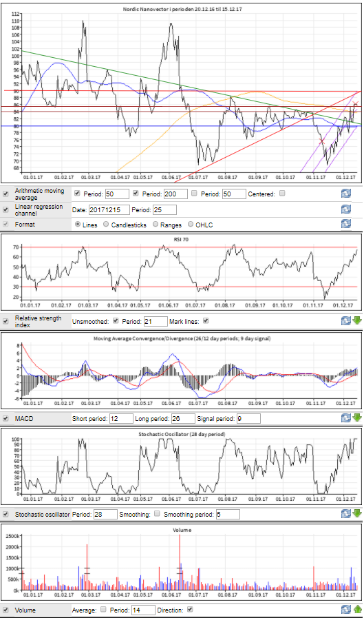This screenshot has width=364, height=618.
Task: Toggle RSI Unsmoothed checkbox
Action: pos(116,321)
